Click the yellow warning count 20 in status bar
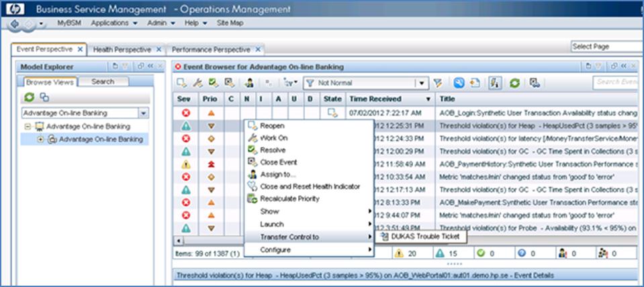Image resolution: width=644 pixels, height=287 pixels. tap(406, 253)
